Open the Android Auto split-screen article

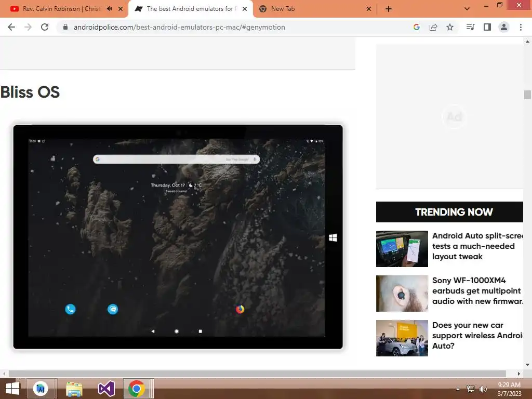click(x=478, y=246)
